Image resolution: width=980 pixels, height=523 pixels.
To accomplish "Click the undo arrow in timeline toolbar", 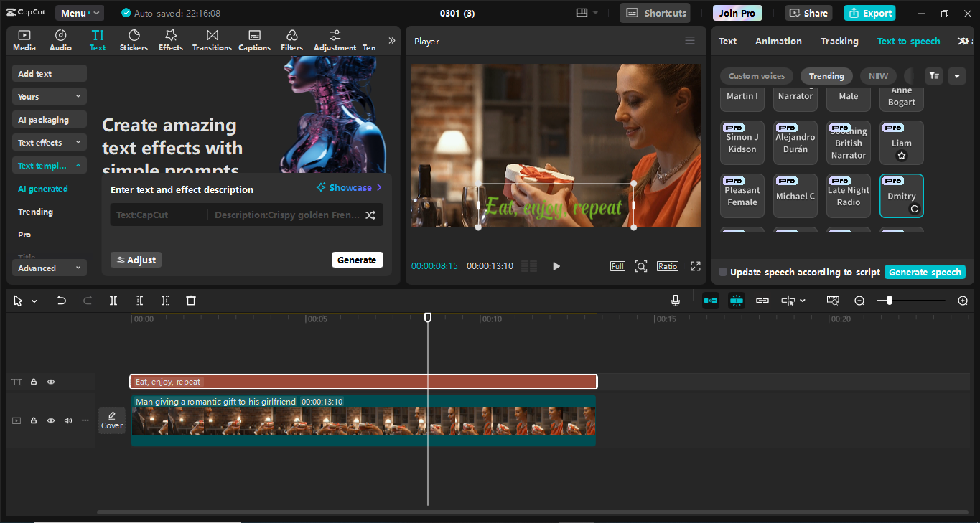I will click(x=62, y=301).
